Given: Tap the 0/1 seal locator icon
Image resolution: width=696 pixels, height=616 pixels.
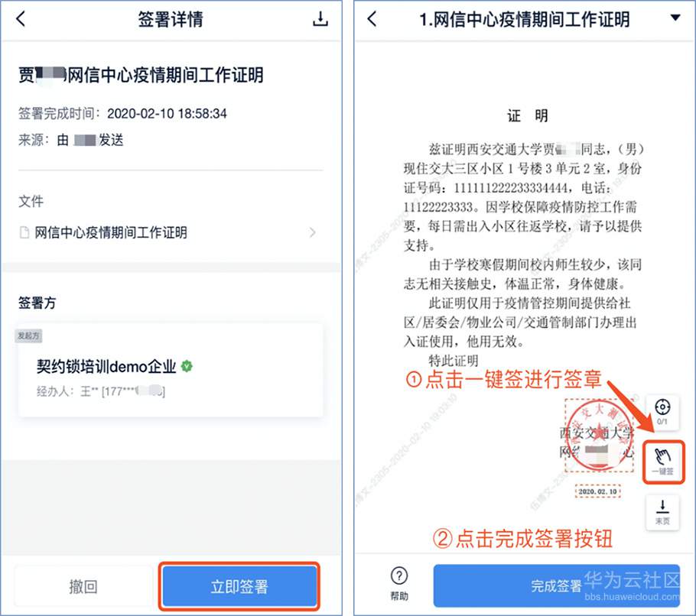Looking at the screenshot, I should coord(662,412).
